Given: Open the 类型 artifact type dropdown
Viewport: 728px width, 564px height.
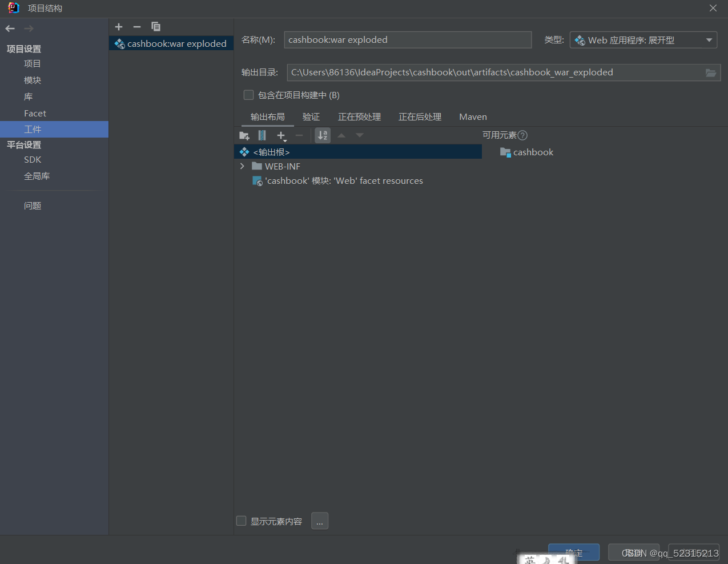Looking at the screenshot, I should pyautogui.click(x=710, y=39).
